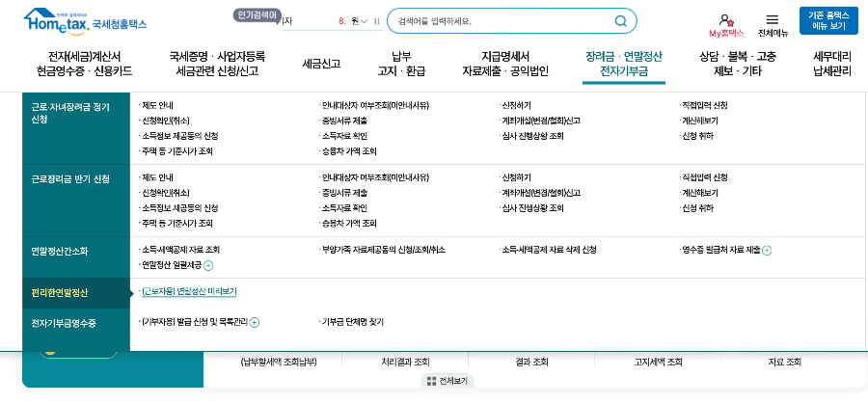Image resolution: width=868 pixels, height=404 pixels.
Task: Open 국세증명·사업자등록 세금관련 신청/신고 menu
Action: 218,64
